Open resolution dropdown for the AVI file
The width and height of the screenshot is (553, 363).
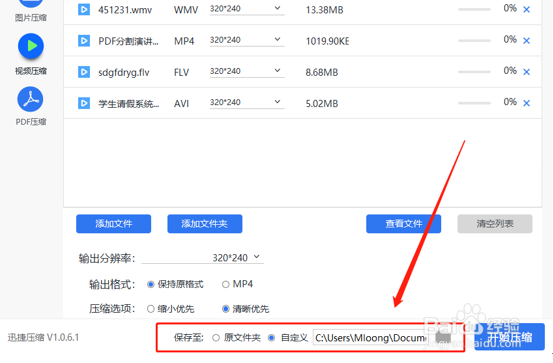247,102
